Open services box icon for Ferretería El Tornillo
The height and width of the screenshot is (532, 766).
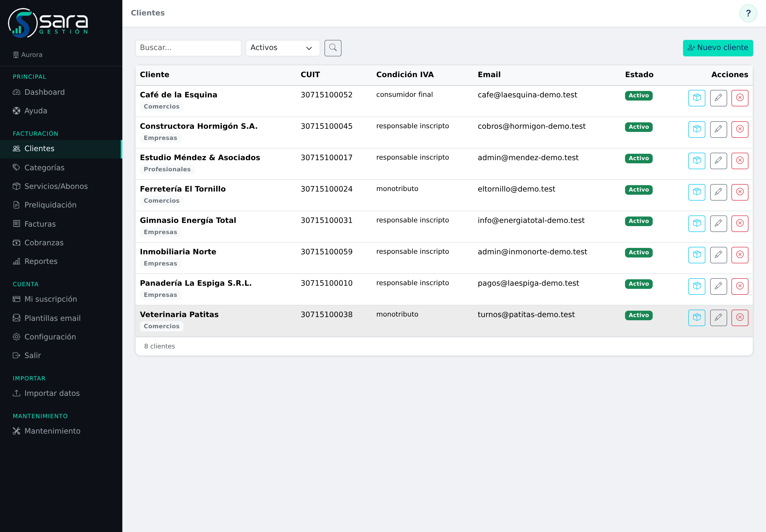[697, 192]
